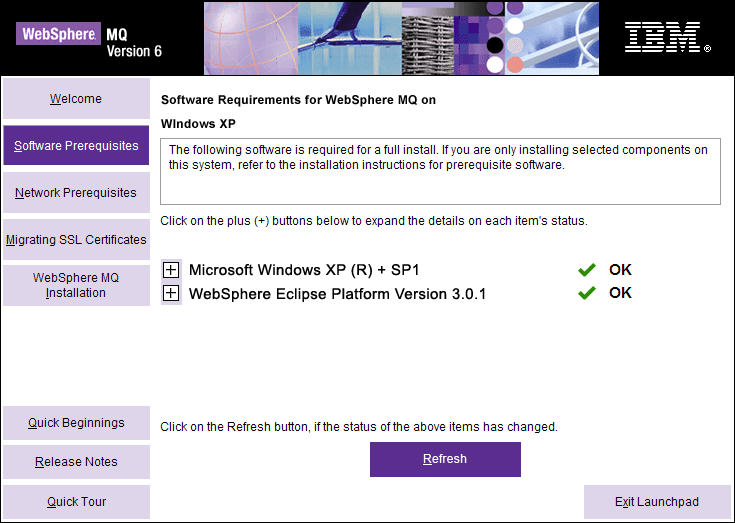Refresh the prerequisites status
The height and width of the screenshot is (523, 735).
click(x=445, y=459)
